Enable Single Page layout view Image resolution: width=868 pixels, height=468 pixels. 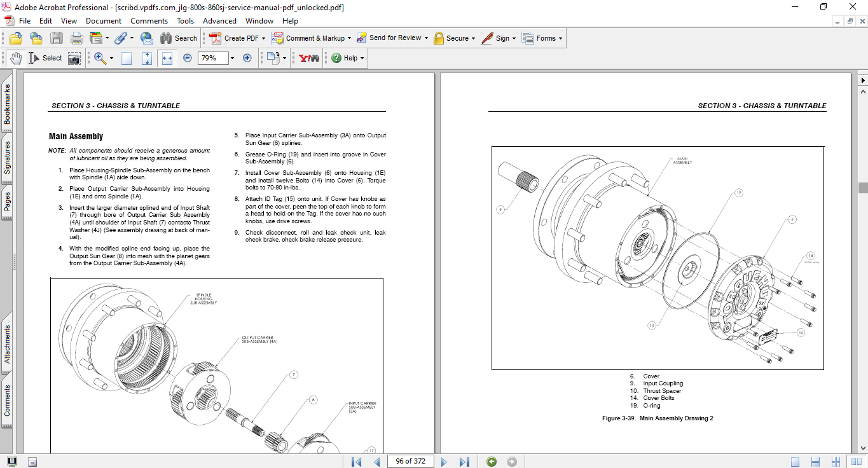(795, 462)
